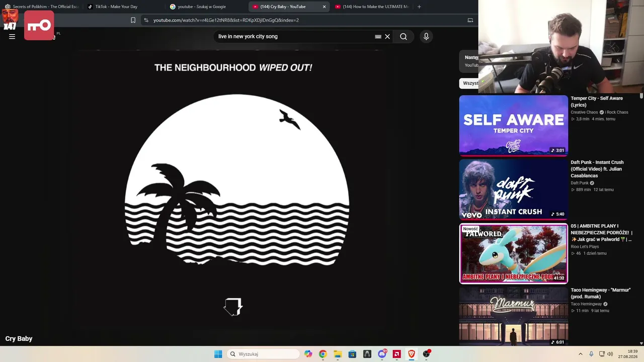644x362 pixels.
Task: Click the browser sidebar toggle icon
Action: 470,20
